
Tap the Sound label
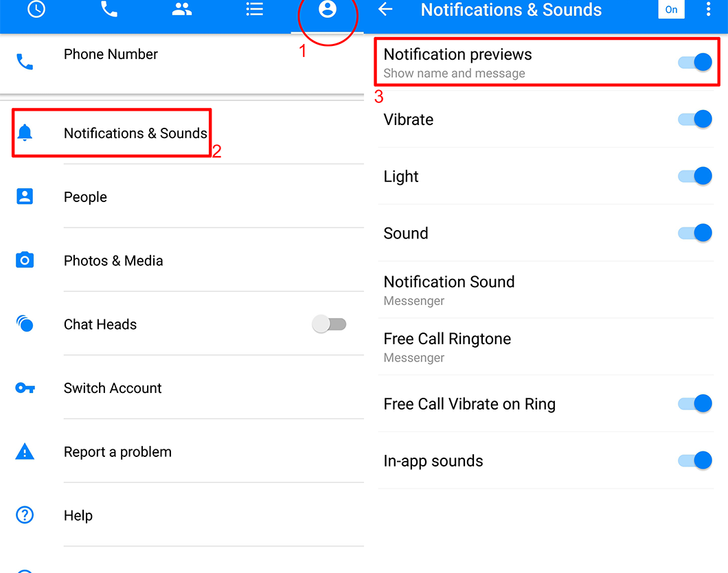coord(406,233)
